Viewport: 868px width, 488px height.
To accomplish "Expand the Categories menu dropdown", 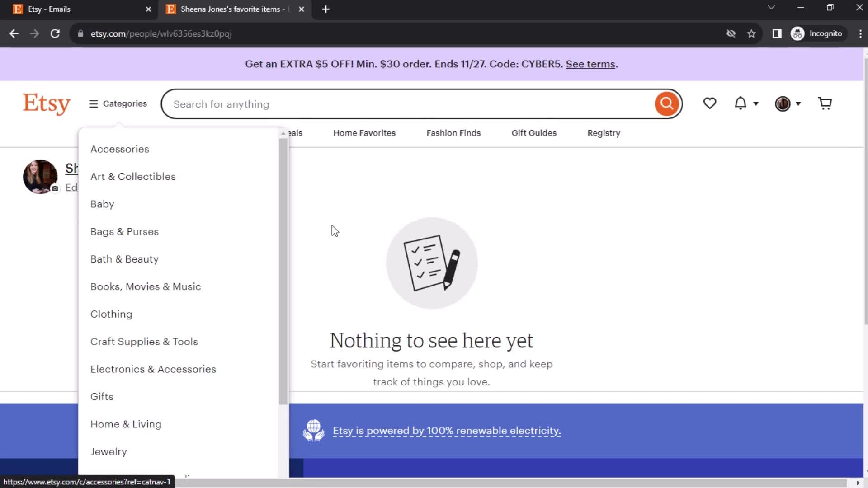I will click(x=118, y=103).
